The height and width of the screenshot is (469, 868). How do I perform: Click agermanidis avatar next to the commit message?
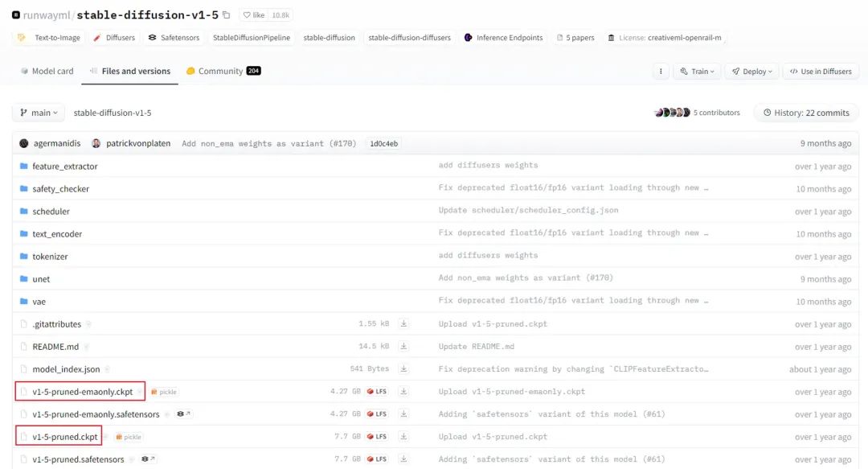point(23,142)
